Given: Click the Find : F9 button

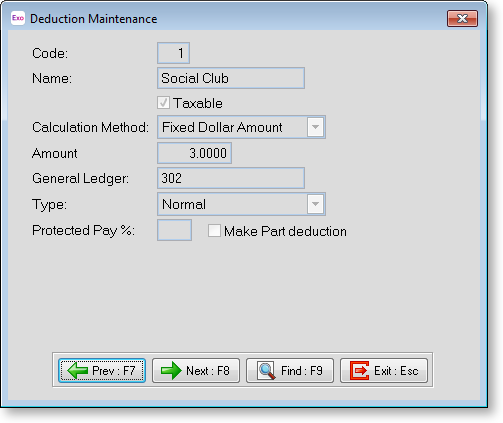Looking at the screenshot, I should click(290, 370).
